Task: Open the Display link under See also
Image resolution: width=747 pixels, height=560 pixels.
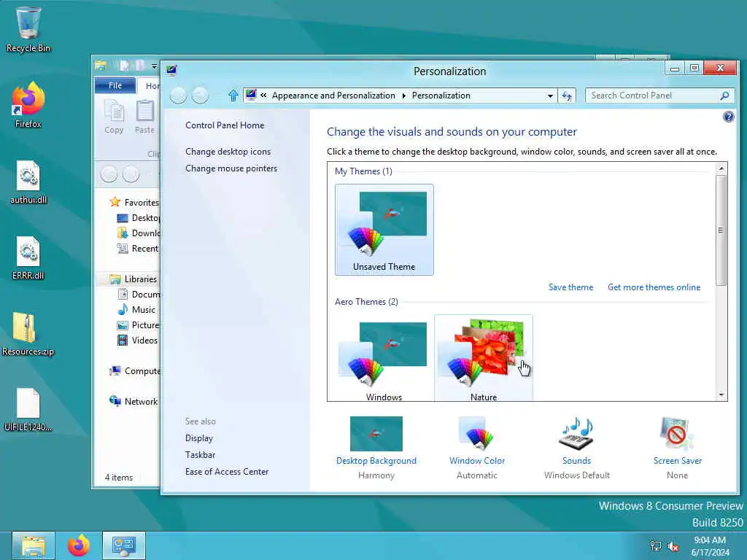Action: 199,438
